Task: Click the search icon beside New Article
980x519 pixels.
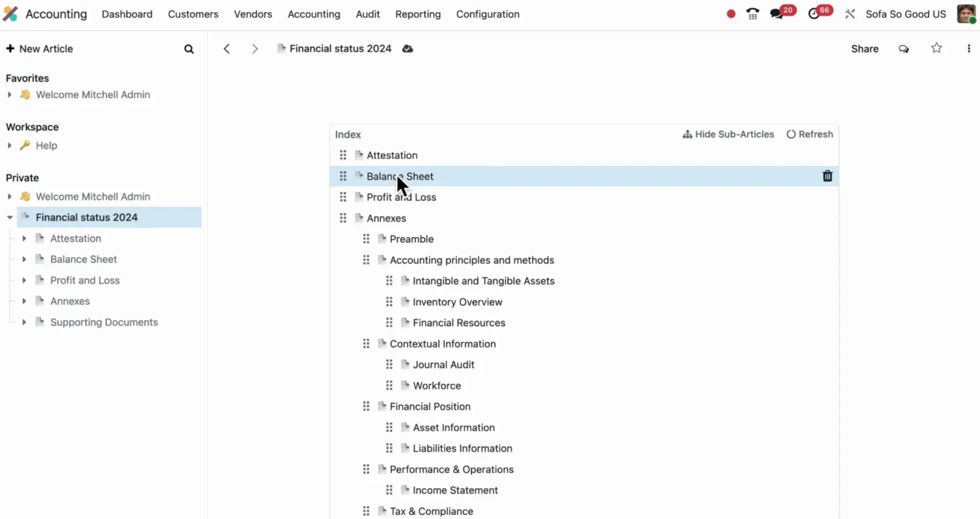Action: (x=189, y=48)
